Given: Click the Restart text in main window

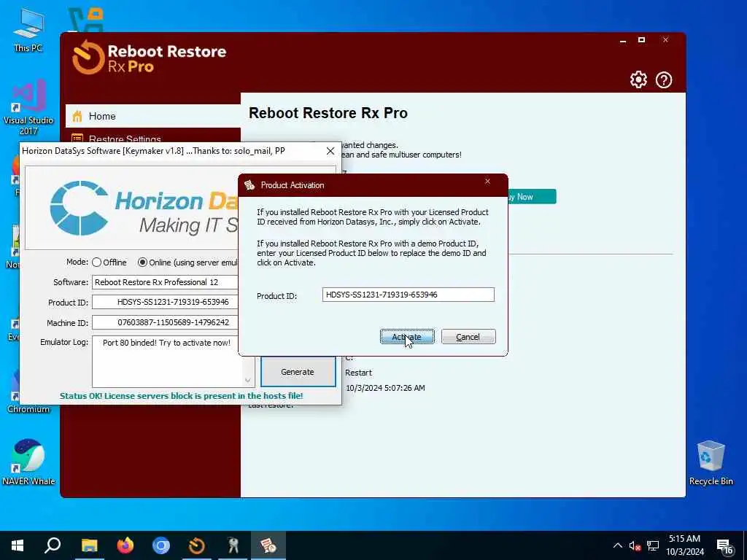Looking at the screenshot, I should (358, 373).
